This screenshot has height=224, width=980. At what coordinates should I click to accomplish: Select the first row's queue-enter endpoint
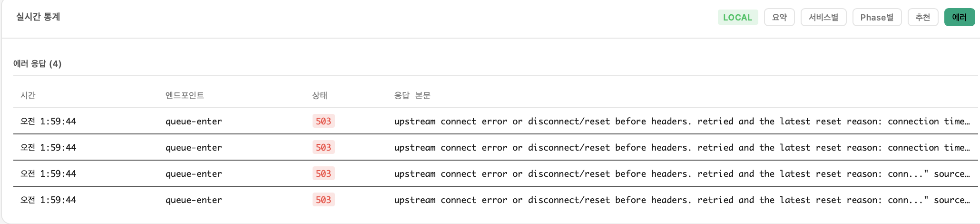click(194, 121)
